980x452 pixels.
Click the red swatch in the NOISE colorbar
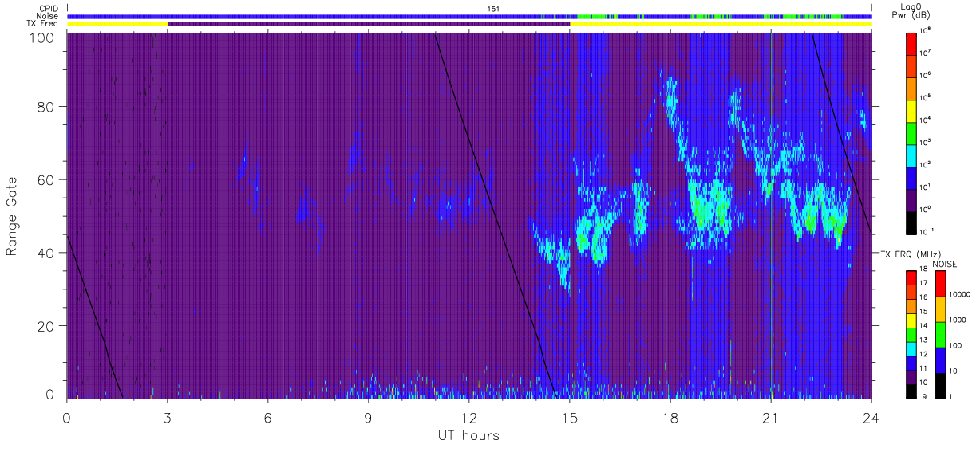coord(940,283)
